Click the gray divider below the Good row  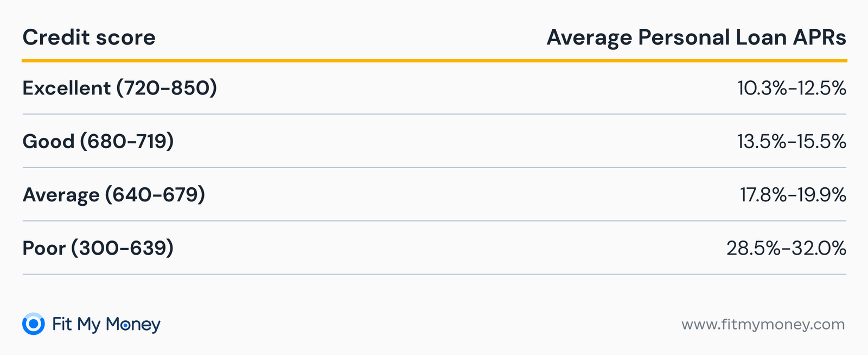tap(434, 167)
